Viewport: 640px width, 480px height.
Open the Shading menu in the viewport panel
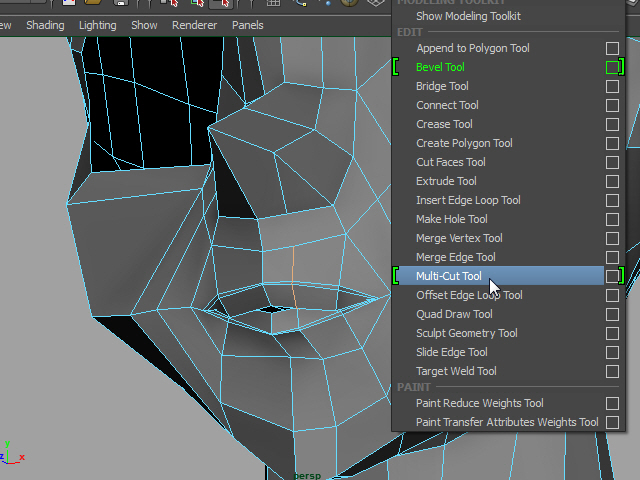pos(45,25)
